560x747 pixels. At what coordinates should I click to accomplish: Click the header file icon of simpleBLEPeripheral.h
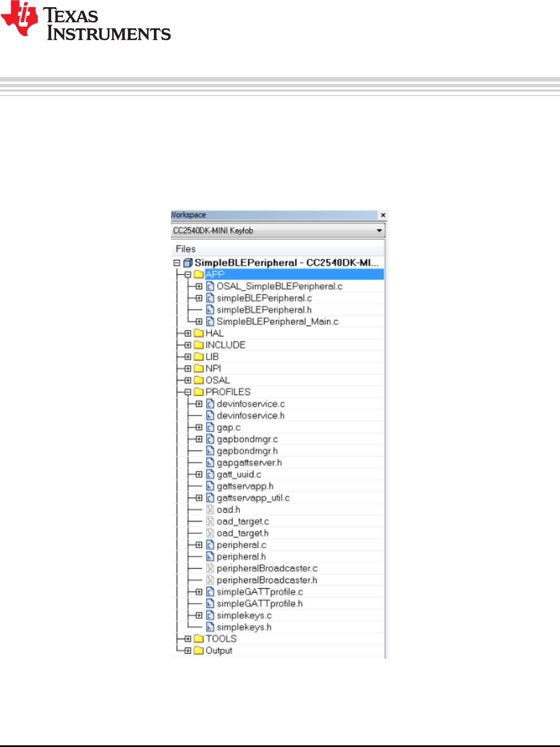coord(210,310)
